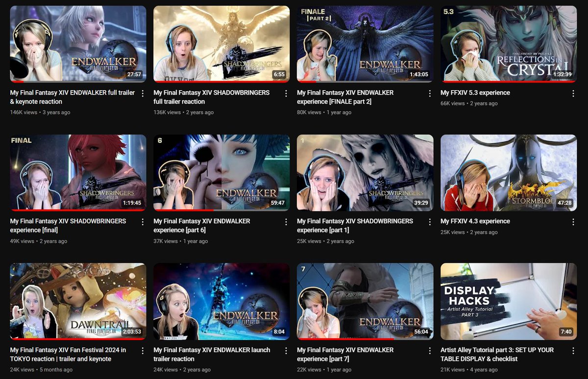Viewport: 588px width, 379px height.
Task: Click the 146K views • 3 years ago text
Action: point(40,112)
